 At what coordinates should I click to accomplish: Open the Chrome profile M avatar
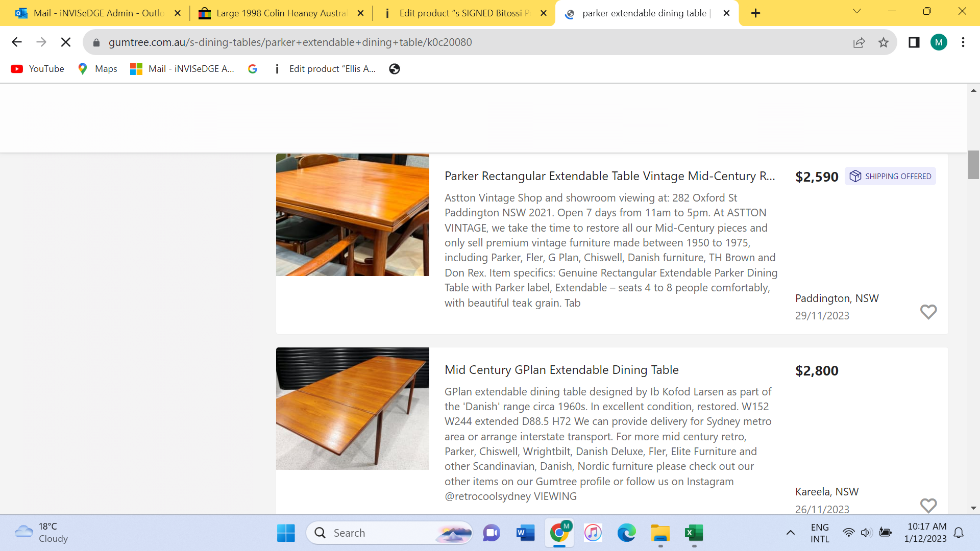click(939, 42)
